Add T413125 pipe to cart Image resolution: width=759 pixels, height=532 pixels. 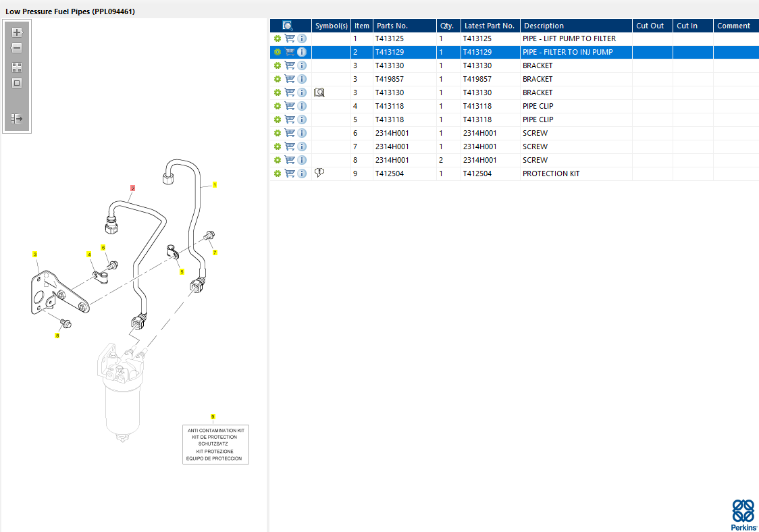click(290, 38)
